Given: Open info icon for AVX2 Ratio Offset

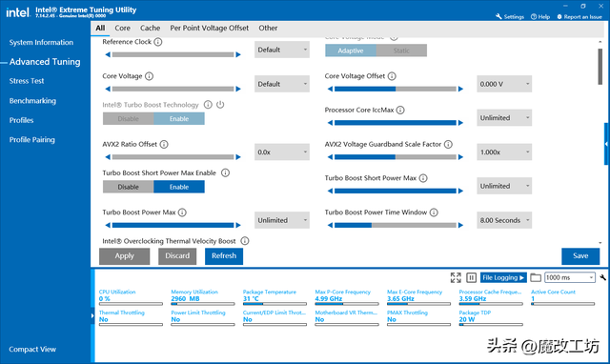Looking at the screenshot, I should point(164,144).
